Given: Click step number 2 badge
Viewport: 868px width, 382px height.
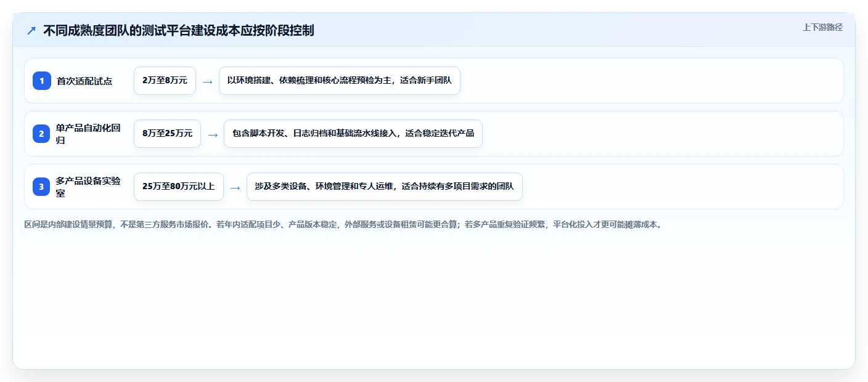Looking at the screenshot, I should point(42,134).
